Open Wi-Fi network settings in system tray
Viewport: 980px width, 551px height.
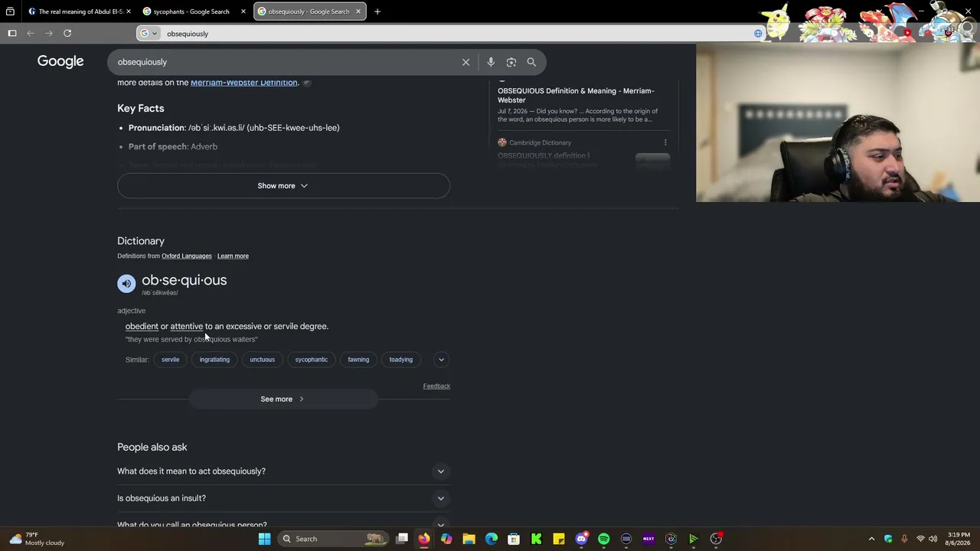coord(920,539)
